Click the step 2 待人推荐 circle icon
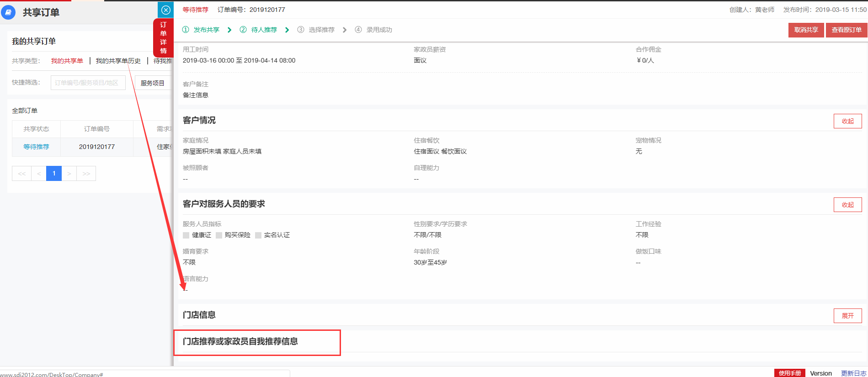Image resolution: width=868 pixels, height=377 pixels. tap(243, 30)
